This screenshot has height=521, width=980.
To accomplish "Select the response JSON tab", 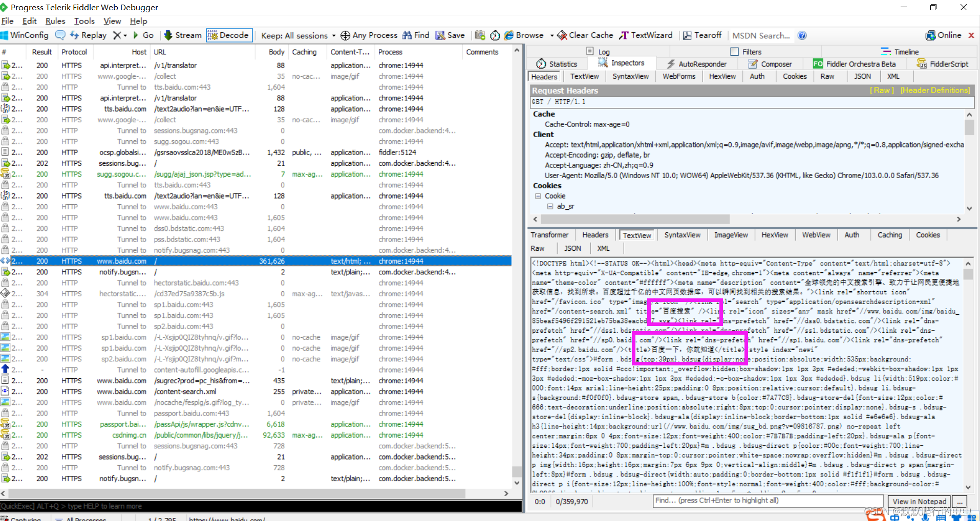I will (572, 248).
